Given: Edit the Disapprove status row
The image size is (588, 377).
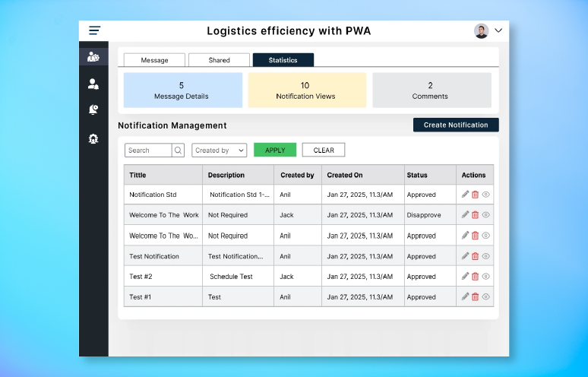Looking at the screenshot, I should pyautogui.click(x=466, y=214).
